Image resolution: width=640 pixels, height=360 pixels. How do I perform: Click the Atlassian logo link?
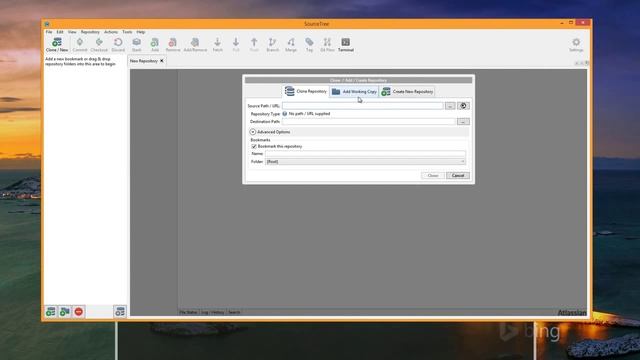click(572, 313)
